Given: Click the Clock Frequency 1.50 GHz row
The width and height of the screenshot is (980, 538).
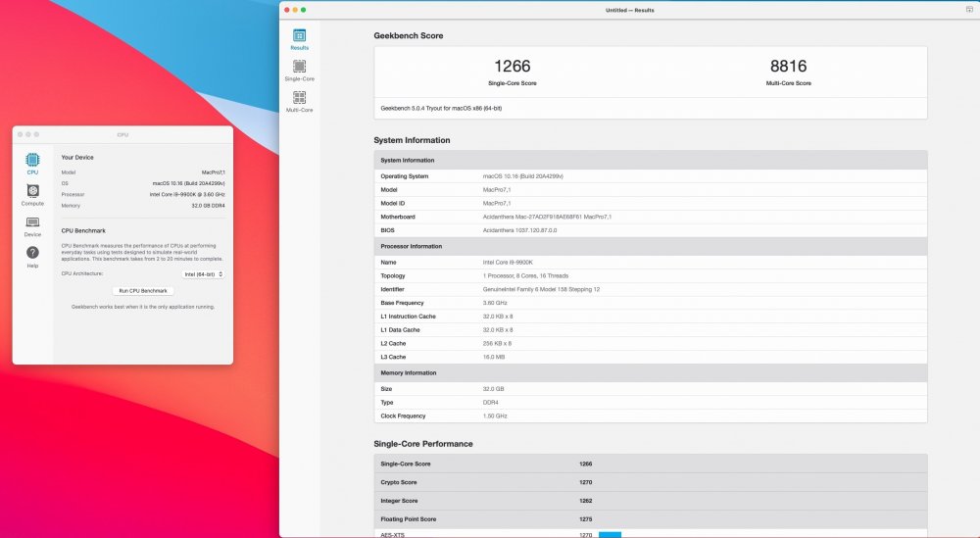Looking at the screenshot, I should [651, 416].
